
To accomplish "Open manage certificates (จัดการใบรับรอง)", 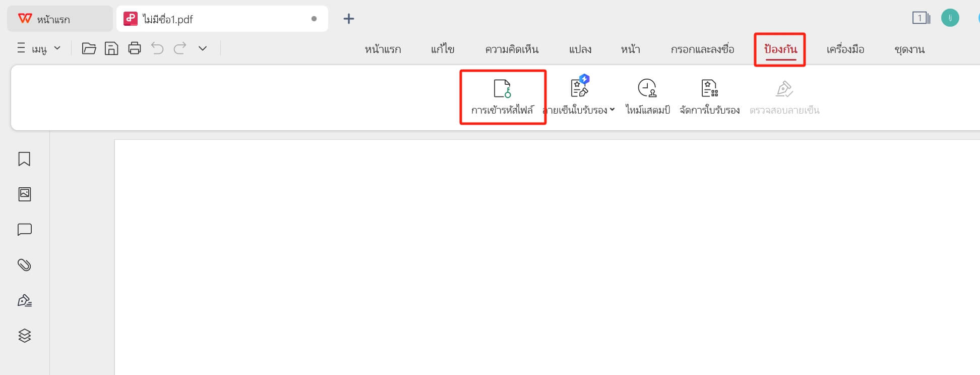I will click(709, 96).
